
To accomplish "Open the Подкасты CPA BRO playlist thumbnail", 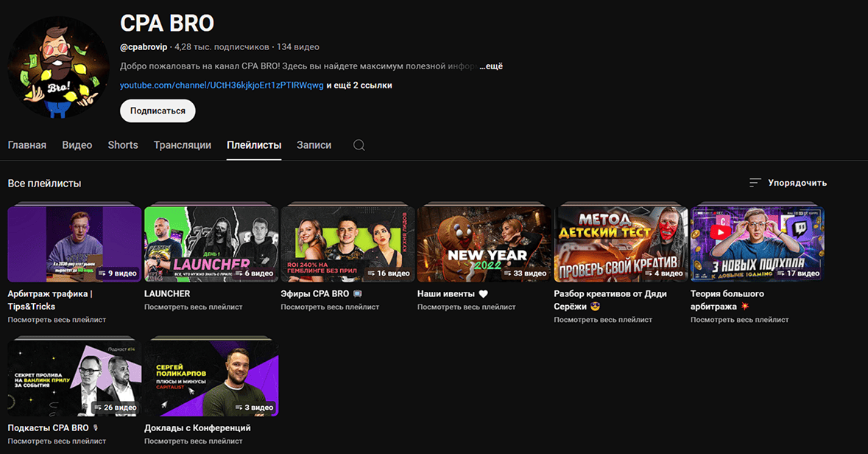I will tap(75, 379).
